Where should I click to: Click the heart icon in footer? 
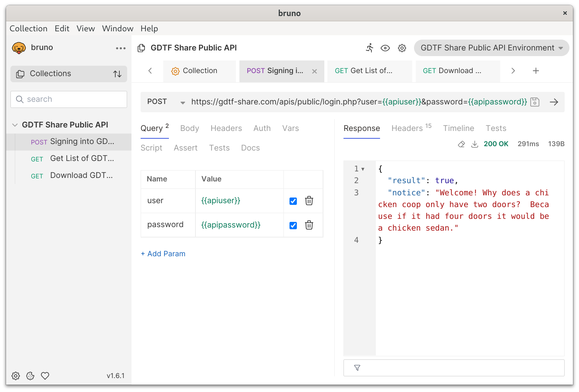click(45, 376)
